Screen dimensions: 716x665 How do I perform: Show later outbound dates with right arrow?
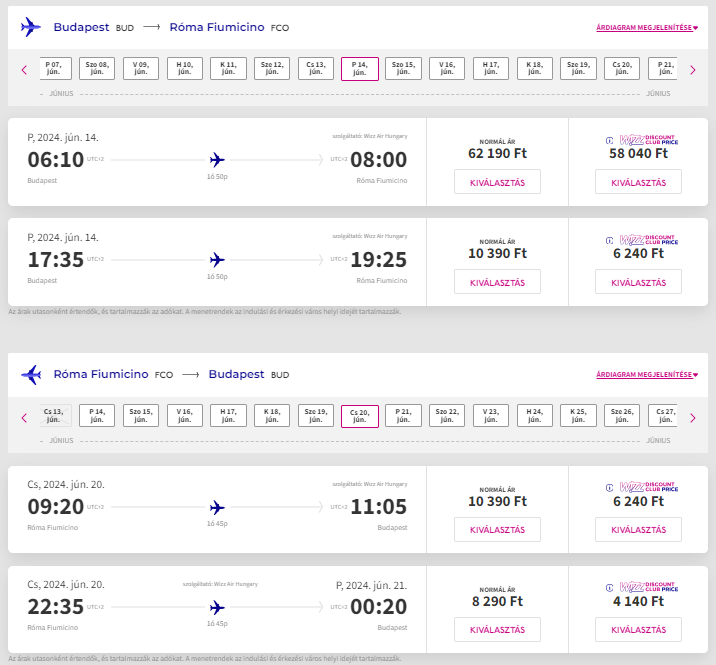(x=693, y=70)
